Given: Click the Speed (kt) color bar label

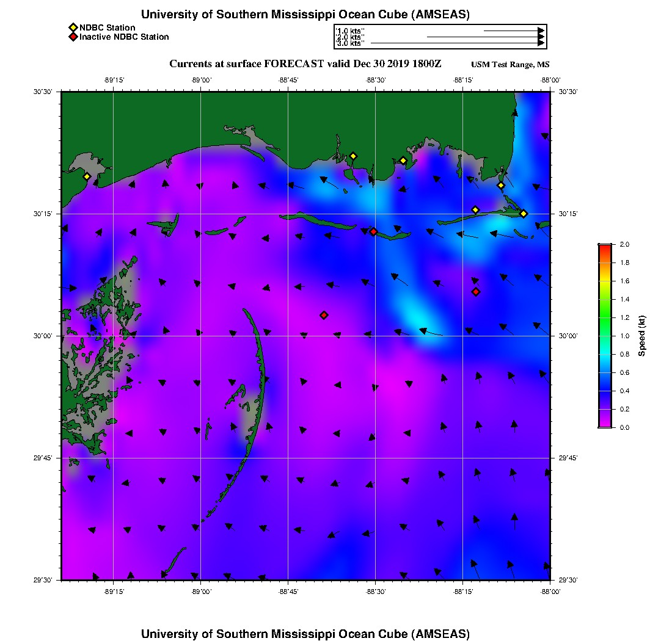Looking at the screenshot, I should [x=641, y=336].
